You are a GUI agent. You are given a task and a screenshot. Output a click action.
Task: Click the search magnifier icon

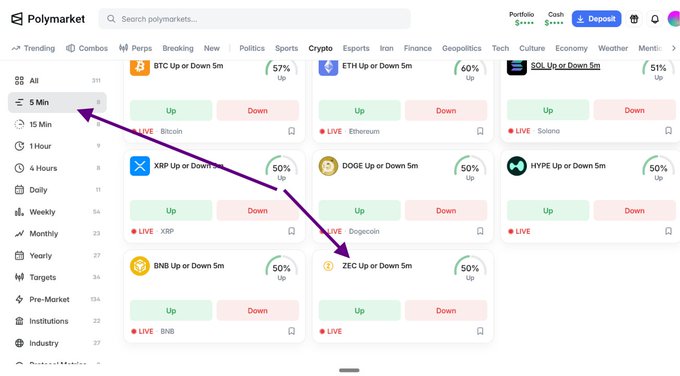point(111,19)
